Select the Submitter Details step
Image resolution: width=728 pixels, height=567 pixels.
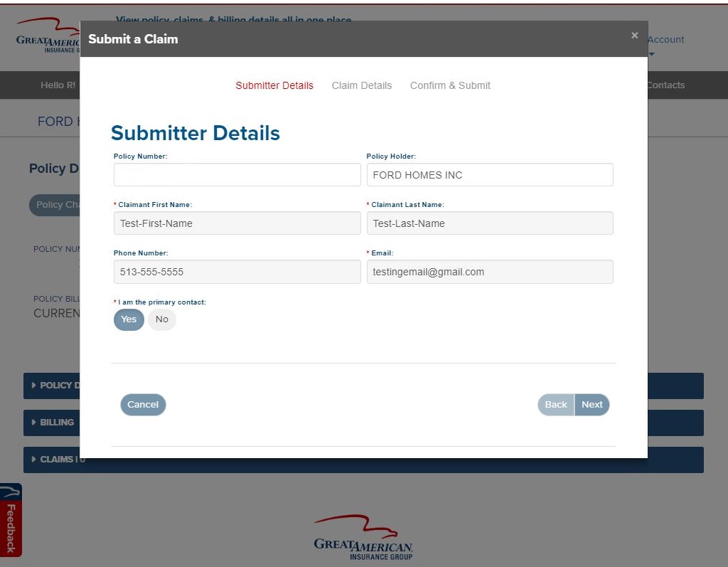(x=274, y=85)
